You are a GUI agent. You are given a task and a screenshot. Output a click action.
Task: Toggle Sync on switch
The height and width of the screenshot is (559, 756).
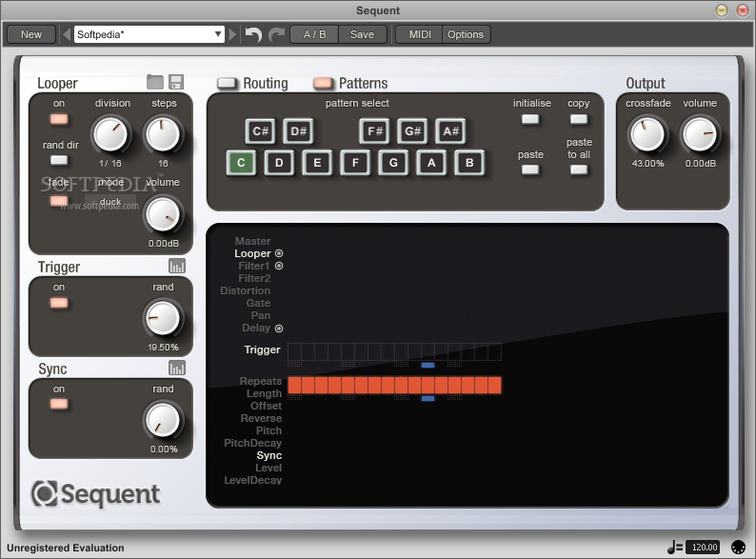[59, 404]
